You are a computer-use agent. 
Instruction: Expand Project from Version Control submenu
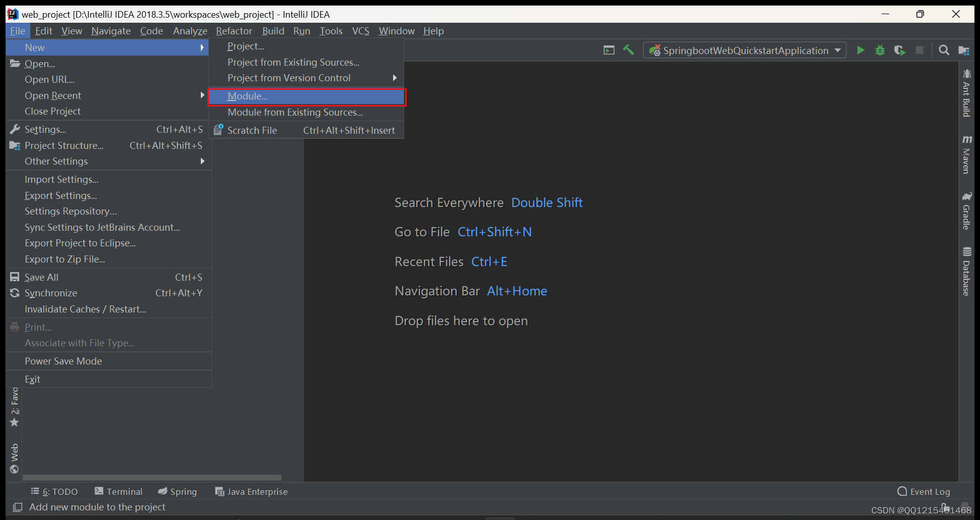[306, 78]
